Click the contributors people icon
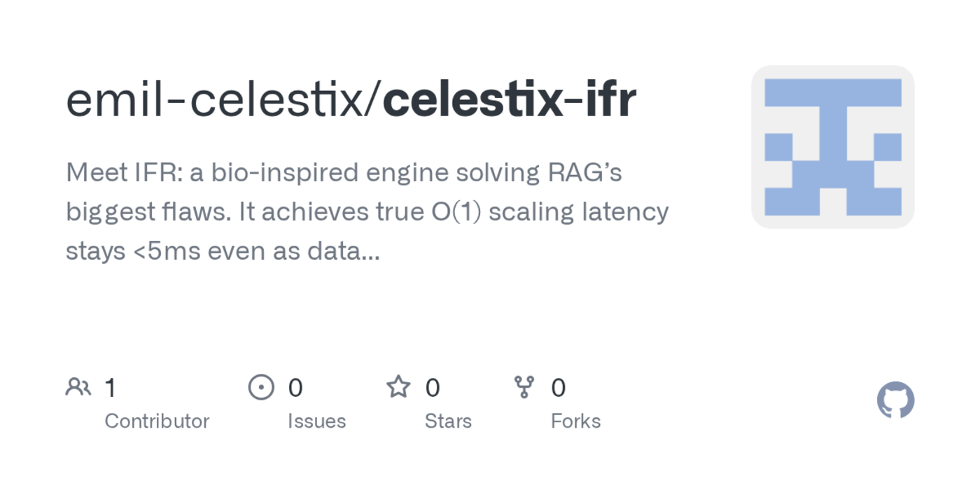Image resolution: width=980 pixels, height=490 pixels. [78, 386]
